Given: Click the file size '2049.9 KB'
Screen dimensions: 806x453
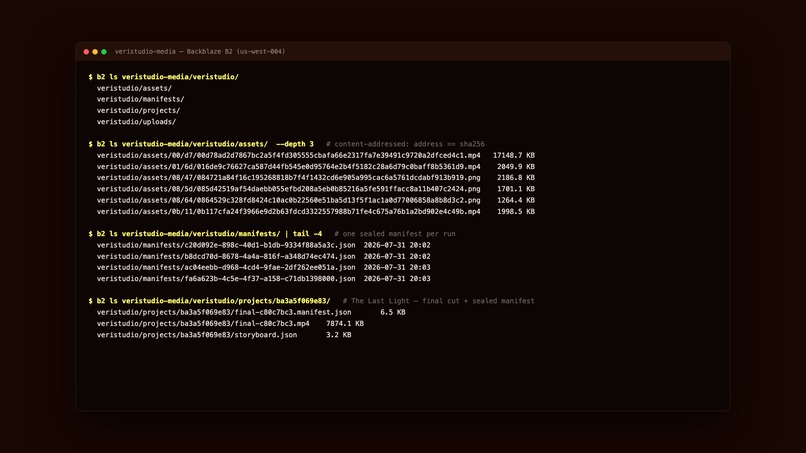Looking at the screenshot, I should (x=516, y=167).
